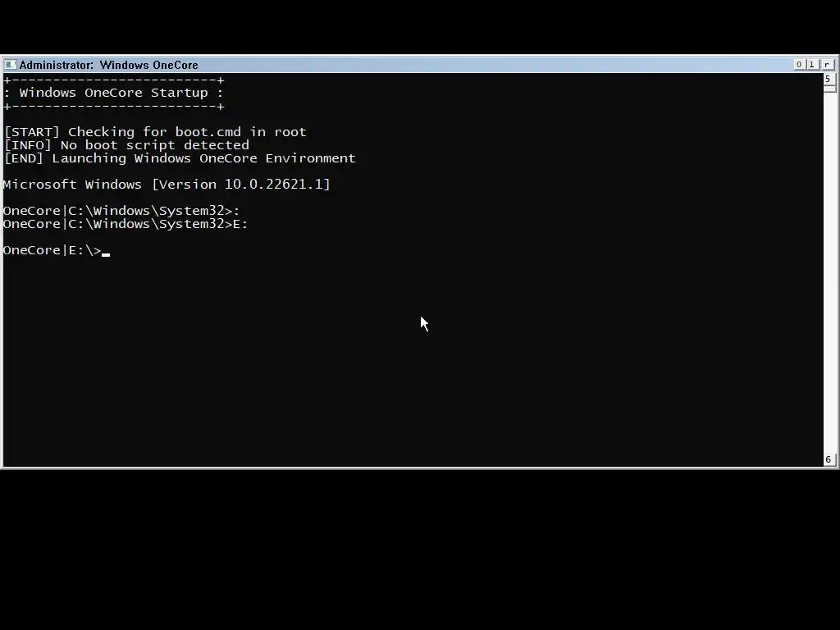The image size is (840, 630).
Task: Close the console using the 'r' button
Action: click(x=827, y=64)
